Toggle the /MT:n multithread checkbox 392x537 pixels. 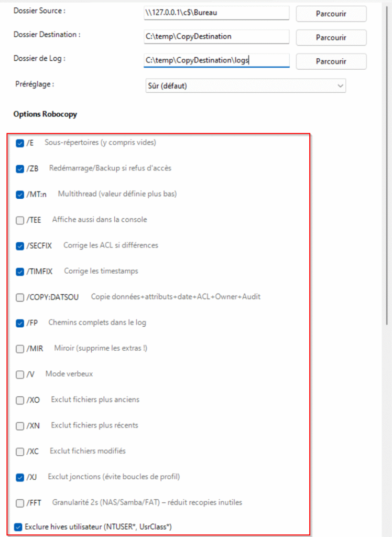(x=20, y=195)
